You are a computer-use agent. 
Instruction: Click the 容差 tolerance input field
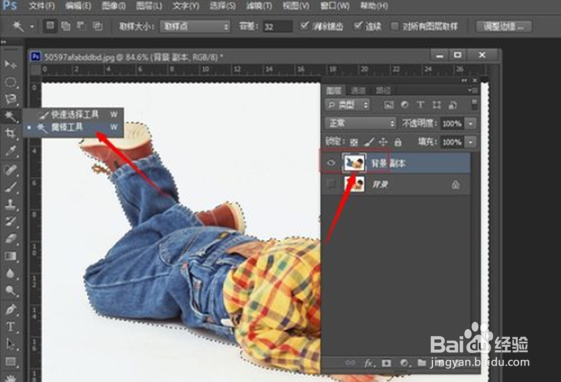(277, 26)
